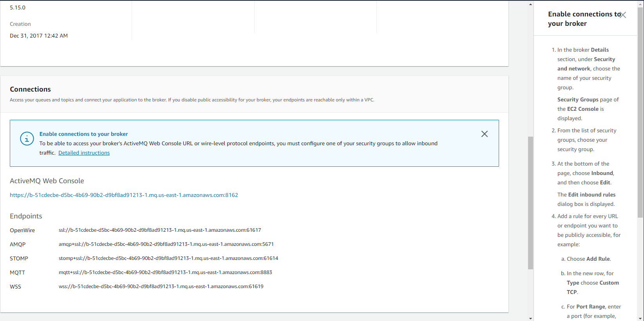Image resolution: width=644 pixels, height=321 pixels.
Task: Close the Enable connections help panel
Action: pos(623,15)
